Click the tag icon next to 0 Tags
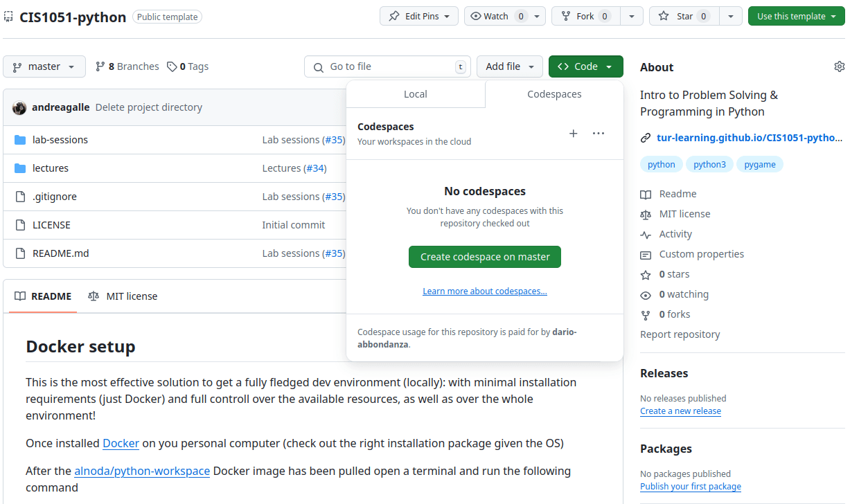868x504 pixels. coord(172,66)
